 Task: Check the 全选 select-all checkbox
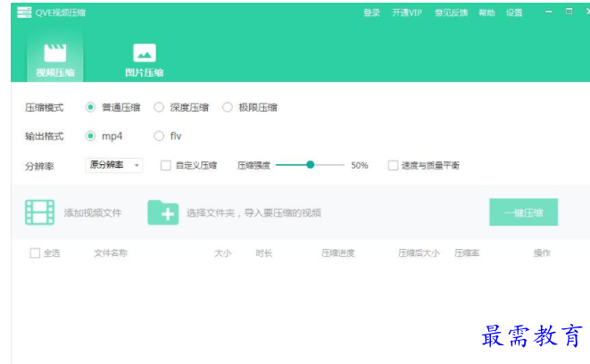[35, 252]
